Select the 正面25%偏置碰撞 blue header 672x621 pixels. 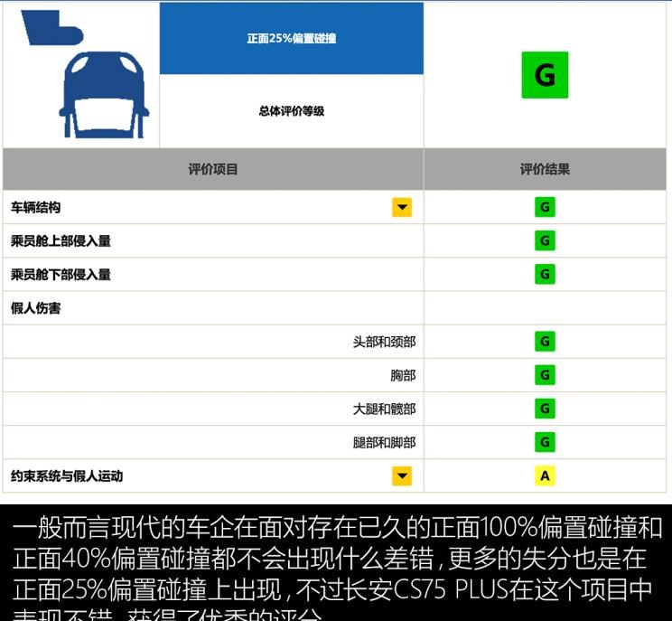pyautogui.click(x=292, y=38)
